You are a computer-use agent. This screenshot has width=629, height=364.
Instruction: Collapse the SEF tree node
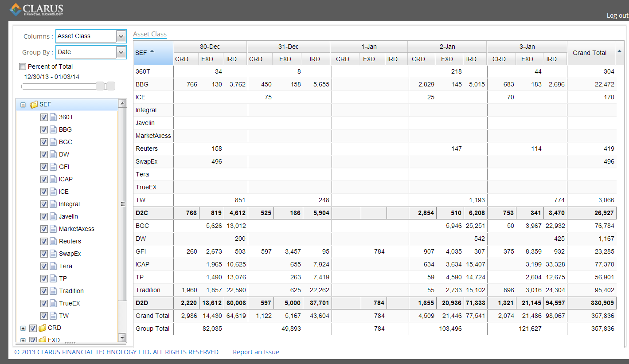click(x=23, y=105)
